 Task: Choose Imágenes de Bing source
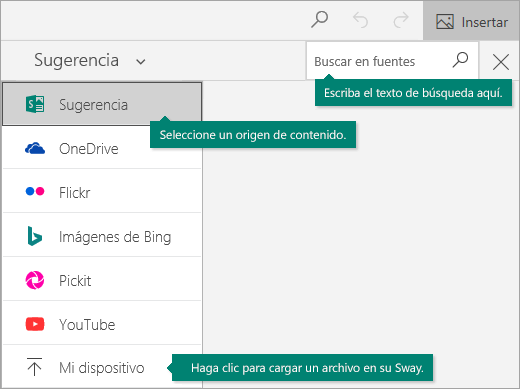(102, 236)
